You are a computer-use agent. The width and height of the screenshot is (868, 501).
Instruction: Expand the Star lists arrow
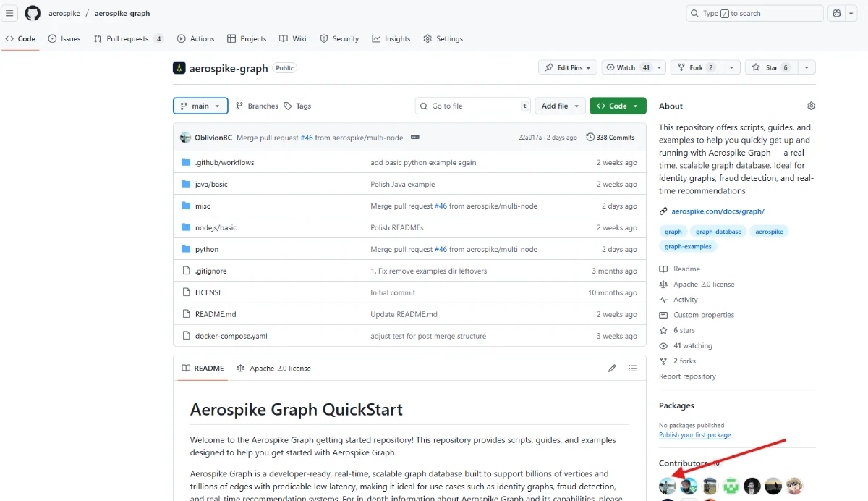coord(807,67)
